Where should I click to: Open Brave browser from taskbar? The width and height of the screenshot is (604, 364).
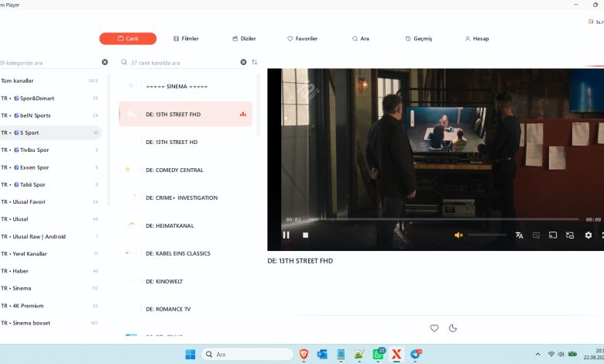(304, 355)
